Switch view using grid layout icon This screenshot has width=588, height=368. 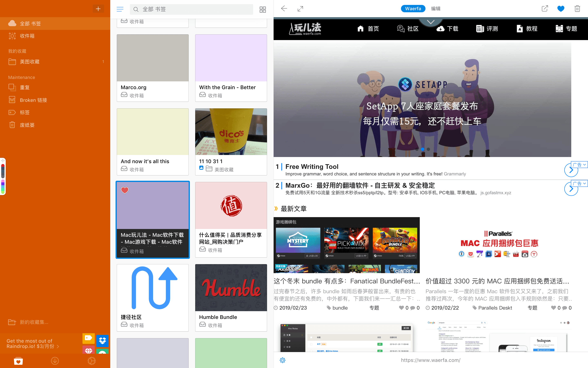(x=263, y=9)
